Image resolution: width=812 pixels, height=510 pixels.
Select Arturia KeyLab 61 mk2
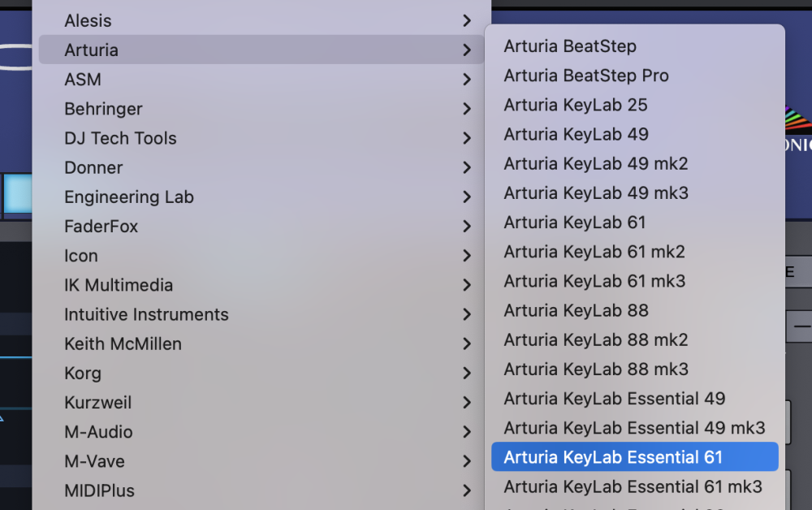pos(594,252)
